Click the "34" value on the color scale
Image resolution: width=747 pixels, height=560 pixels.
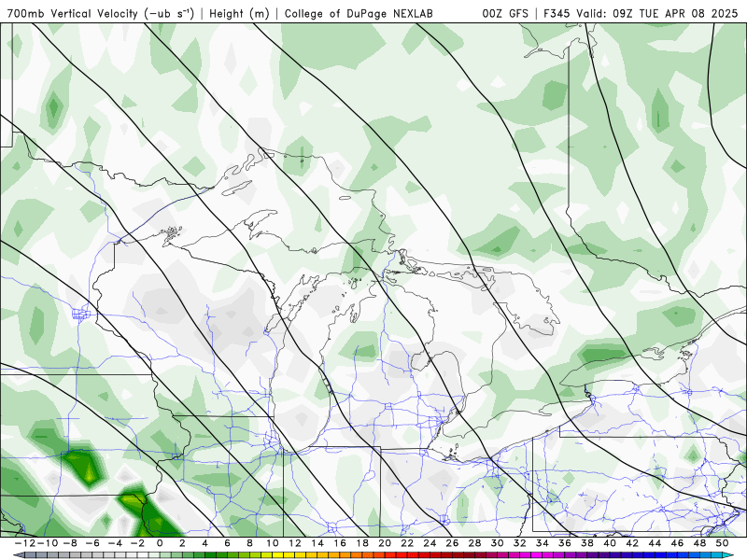pos(543,543)
